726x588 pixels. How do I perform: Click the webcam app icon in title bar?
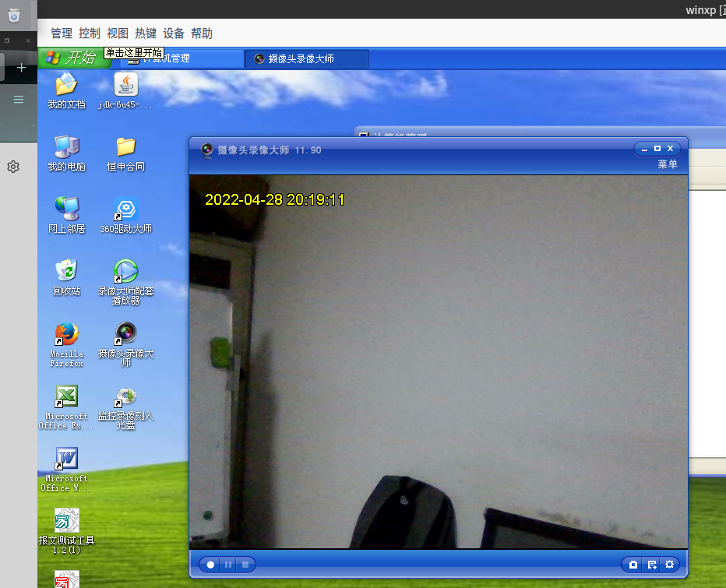[206, 150]
